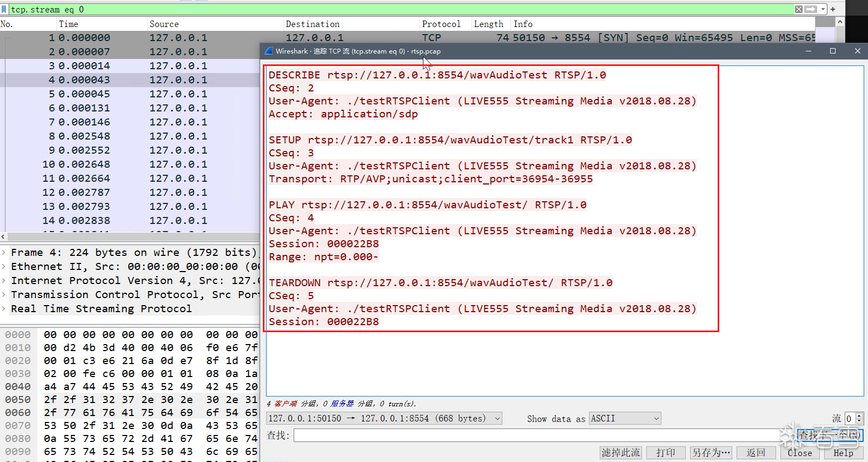The image size is (868, 462).
Task: Select packet 5 at time 0.000045
Action: tap(130, 94)
